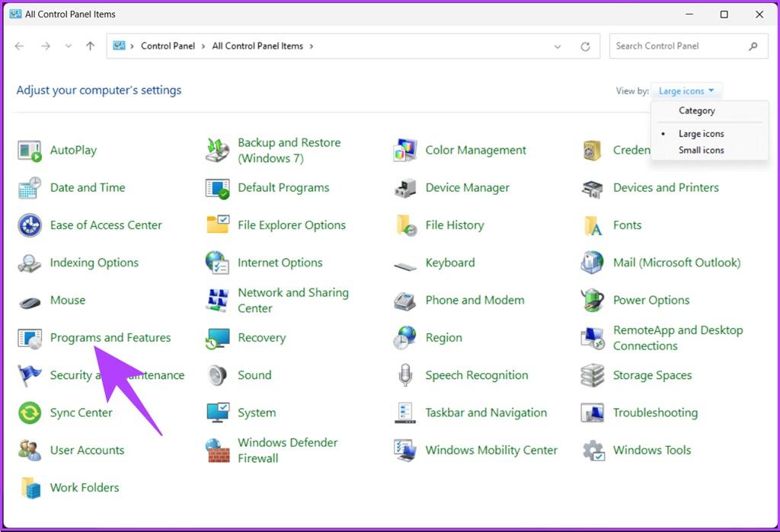
Task: Open the Power Options icon
Action: tap(593, 300)
